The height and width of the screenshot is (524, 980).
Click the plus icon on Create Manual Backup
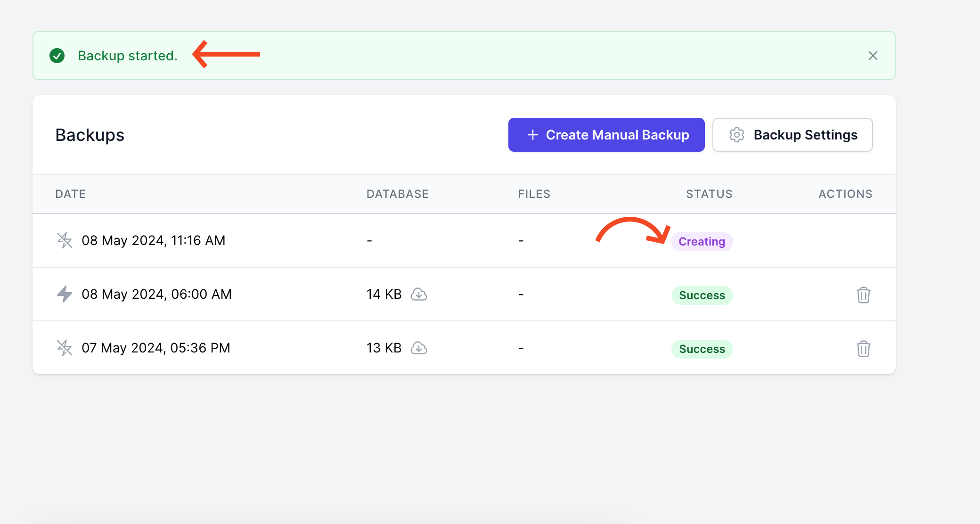click(532, 135)
